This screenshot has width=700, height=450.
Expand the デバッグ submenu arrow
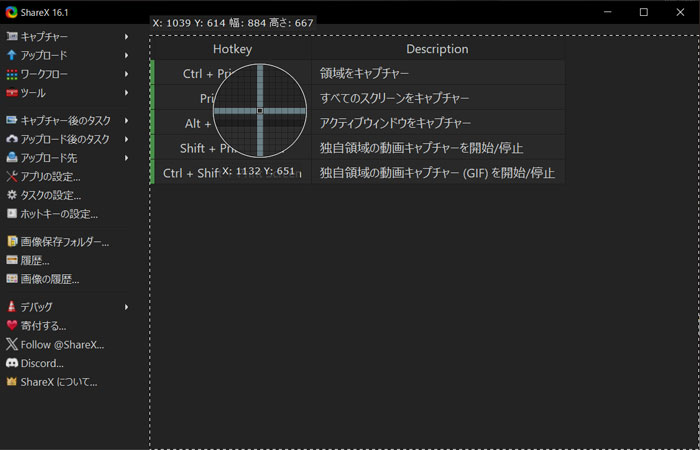127,307
